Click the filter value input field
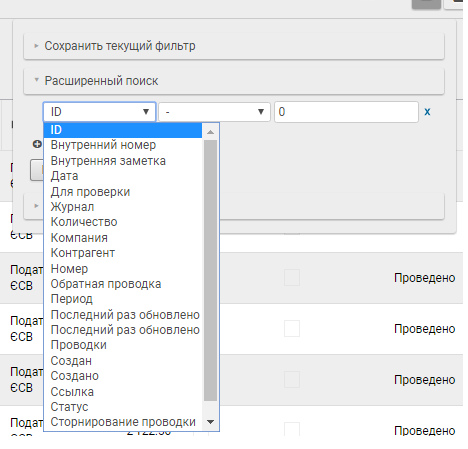This screenshot has width=468, height=449. 346,112
